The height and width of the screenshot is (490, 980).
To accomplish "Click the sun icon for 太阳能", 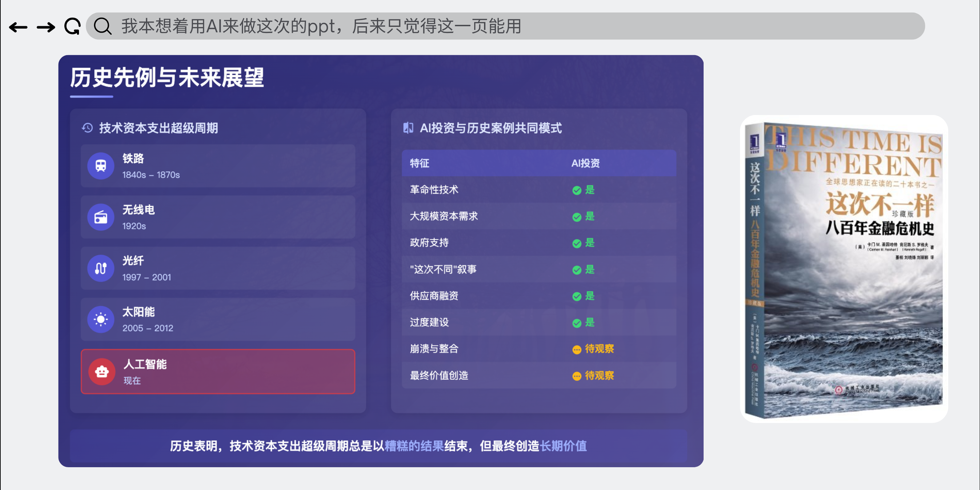I will tap(100, 319).
